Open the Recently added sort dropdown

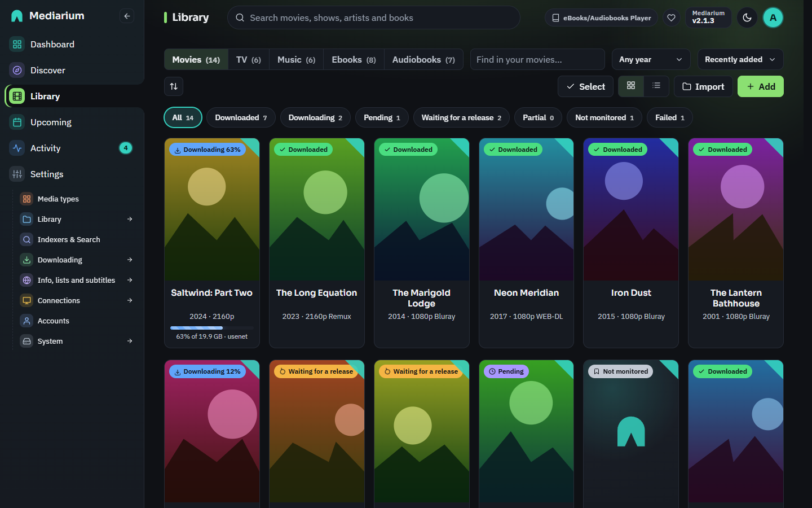coord(740,59)
